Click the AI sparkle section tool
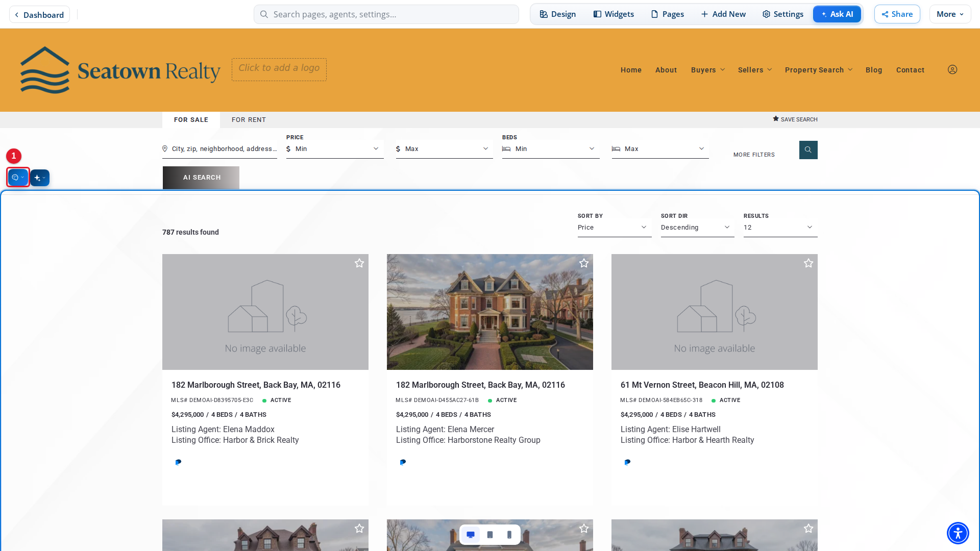The width and height of the screenshot is (980, 551). click(40, 178)
